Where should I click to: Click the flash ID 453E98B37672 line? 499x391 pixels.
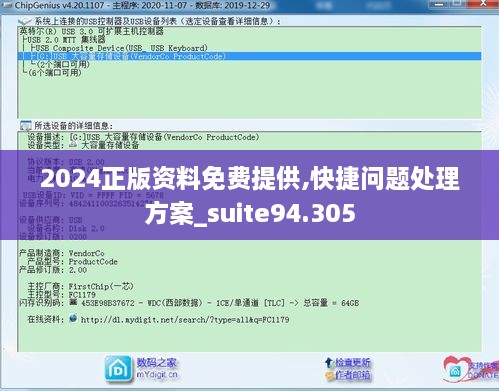pyautogui.click(x=189, y=303)
